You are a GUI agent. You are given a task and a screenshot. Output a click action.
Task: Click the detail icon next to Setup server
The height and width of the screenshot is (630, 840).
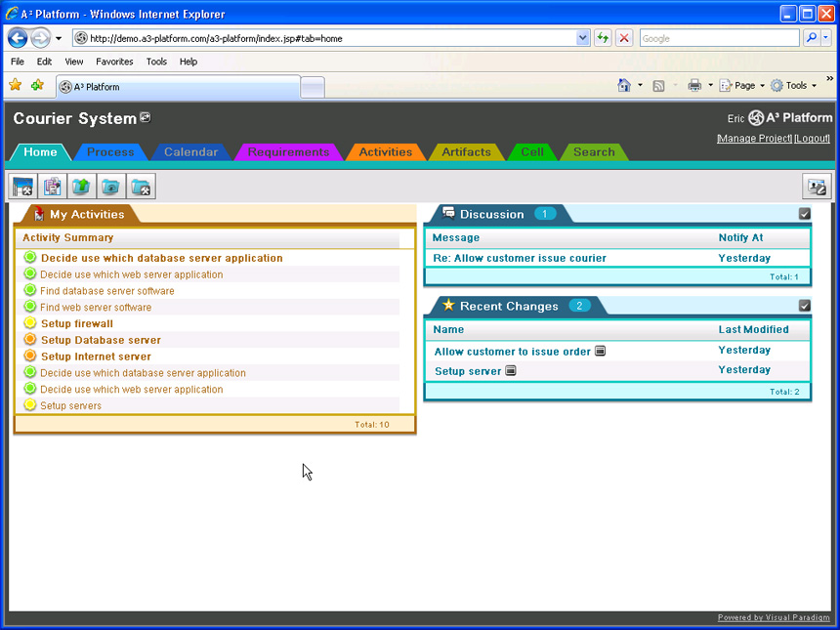point(511,371)
